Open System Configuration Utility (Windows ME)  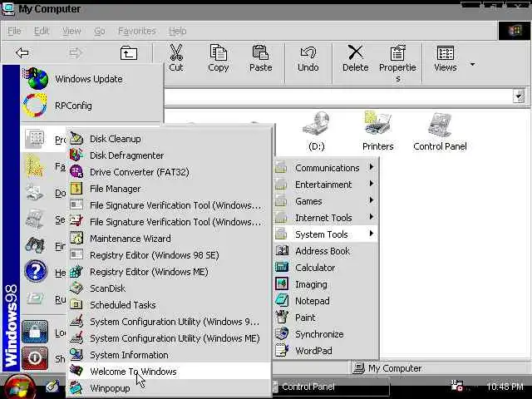click(170, 338)
